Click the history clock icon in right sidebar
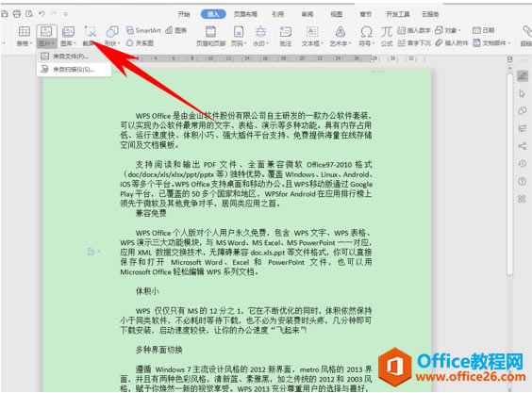This screenshot has height=393, width=532. [523, 164]
